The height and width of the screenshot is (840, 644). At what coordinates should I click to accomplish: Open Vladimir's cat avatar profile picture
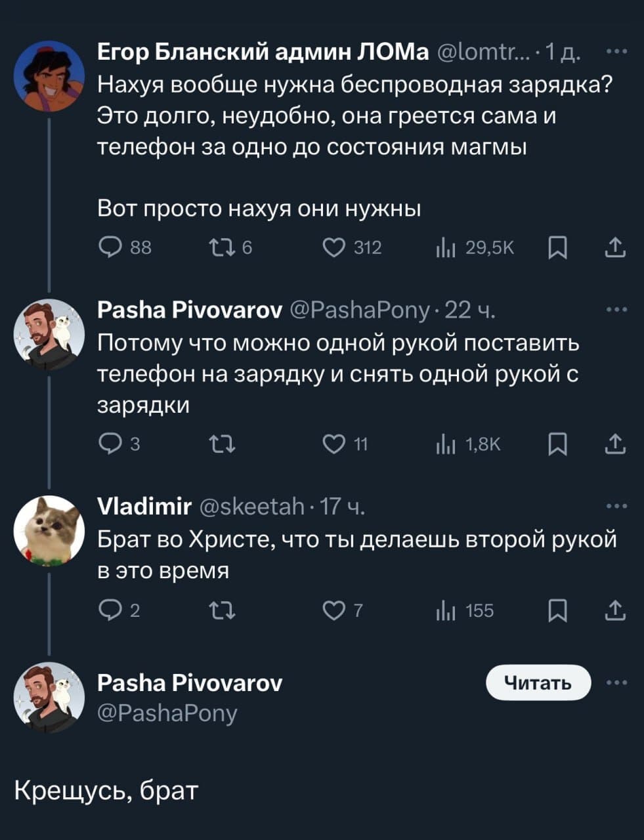coord(49,531)
